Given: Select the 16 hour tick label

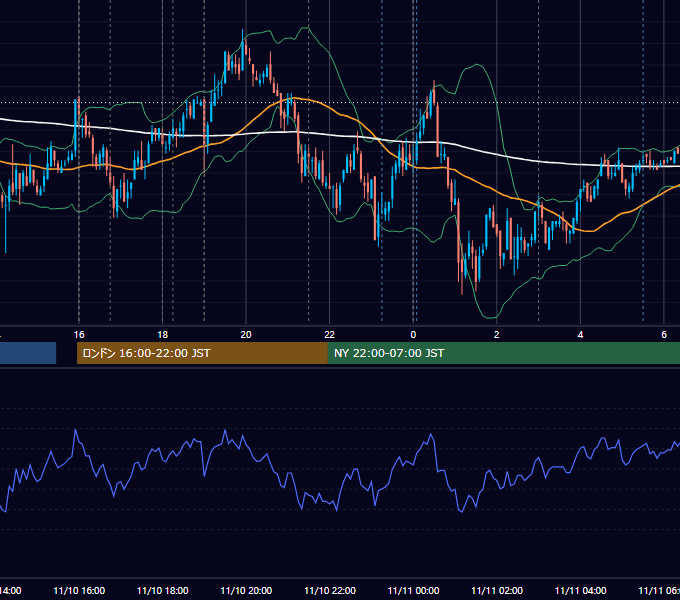Looking at the screenshot, I should pos(79,335).
